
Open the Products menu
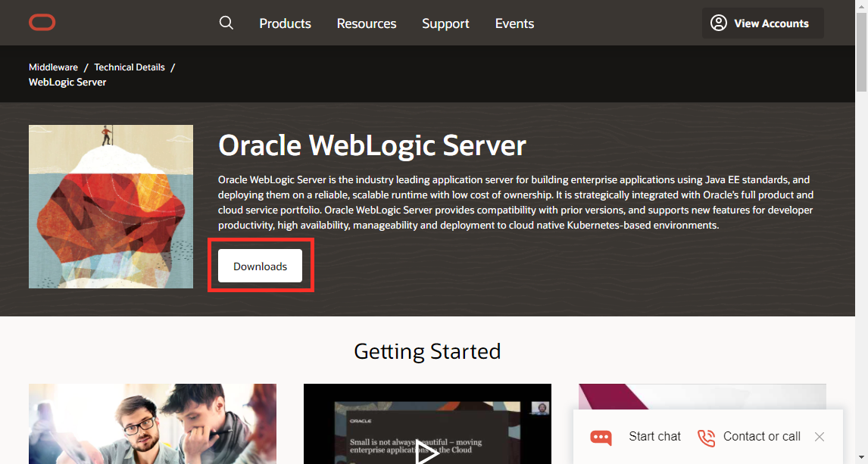coord(285,23)
